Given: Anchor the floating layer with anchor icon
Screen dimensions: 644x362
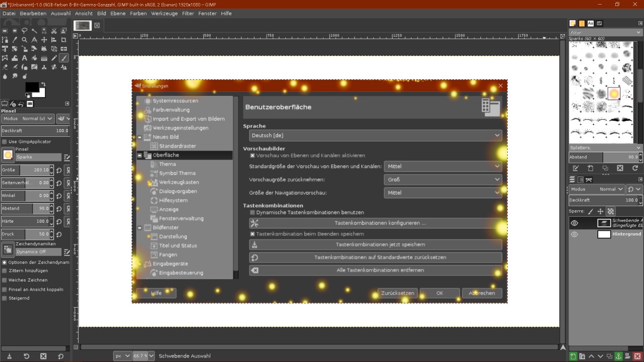Looking at the screenshot, I should point(619,356).
